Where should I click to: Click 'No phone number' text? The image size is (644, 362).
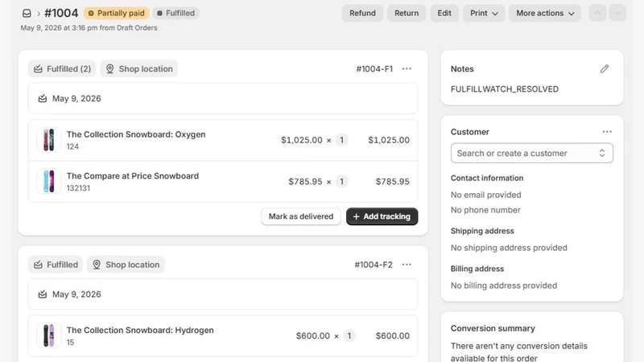485,210
